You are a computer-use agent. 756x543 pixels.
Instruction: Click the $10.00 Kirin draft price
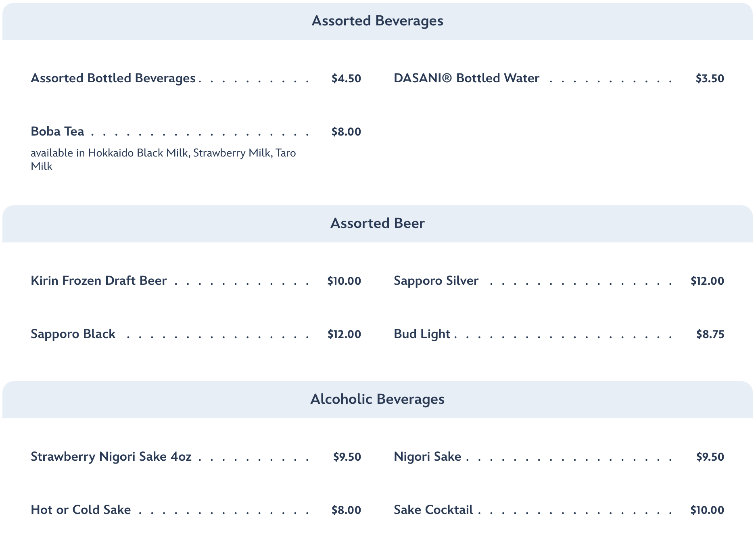tap(344, 281)
